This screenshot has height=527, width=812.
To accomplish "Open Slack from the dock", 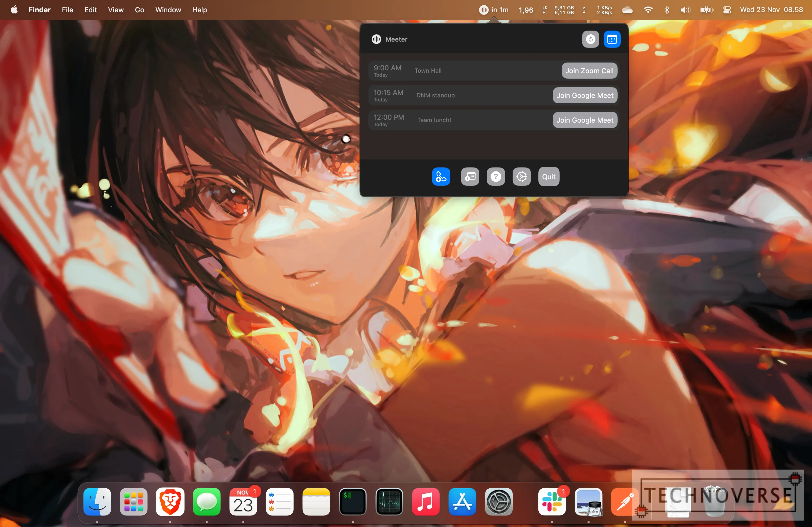I will 551,502.
